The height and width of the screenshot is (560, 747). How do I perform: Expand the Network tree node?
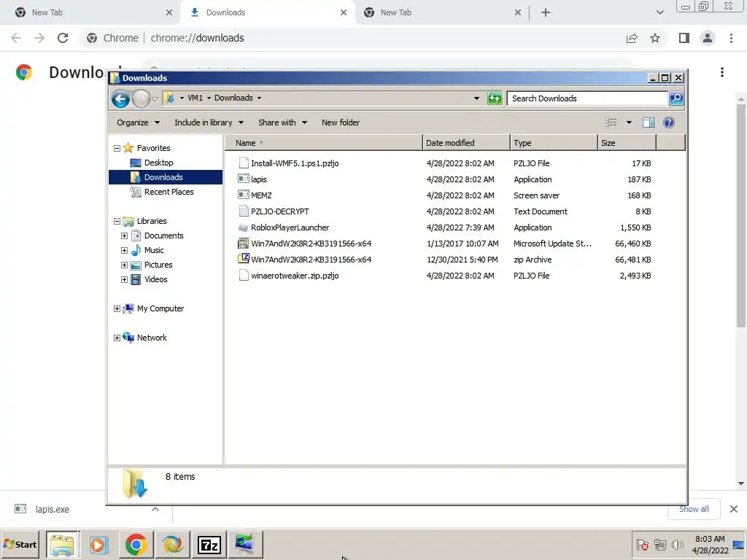point(117,338)
